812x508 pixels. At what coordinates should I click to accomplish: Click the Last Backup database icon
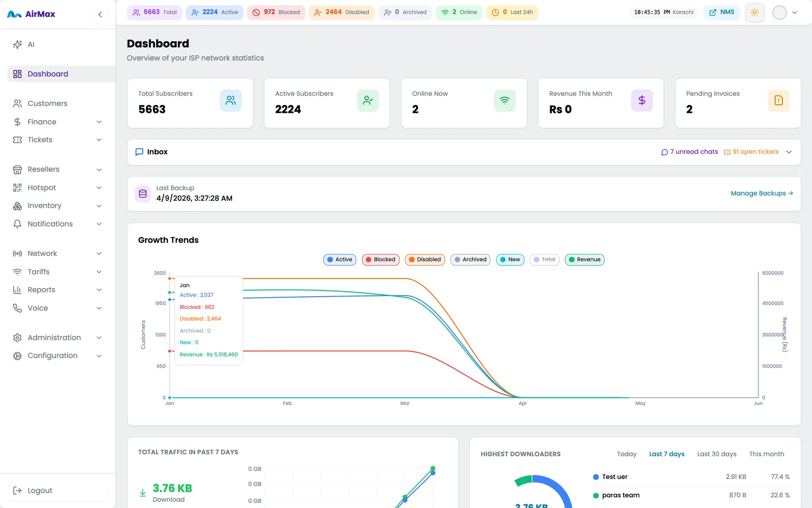[x=143, y=194]
